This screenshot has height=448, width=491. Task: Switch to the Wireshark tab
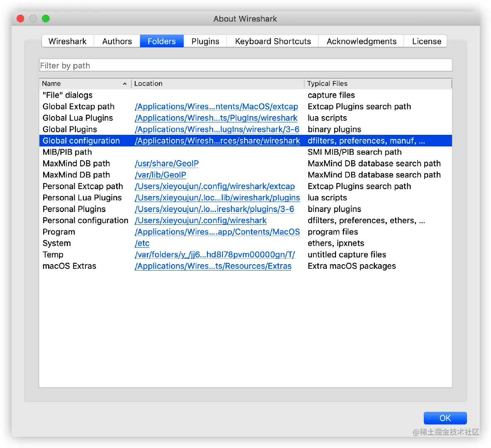point(68,41)
